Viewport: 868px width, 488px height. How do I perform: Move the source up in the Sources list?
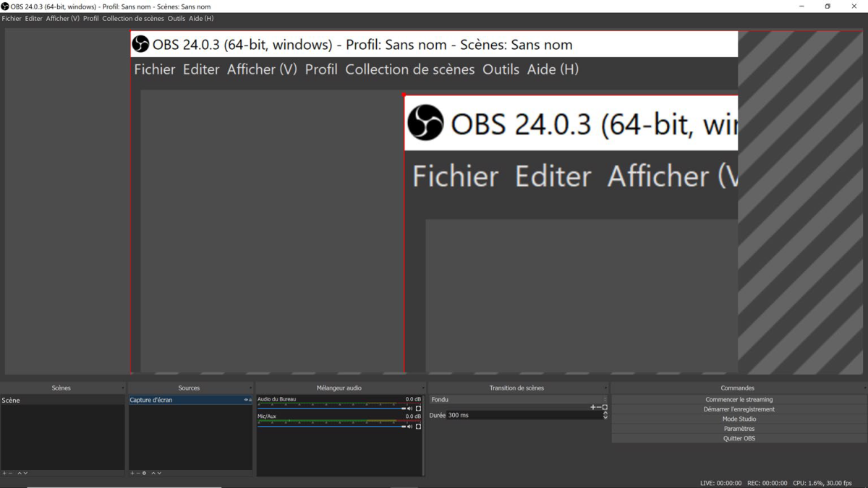(x=153, y=474)
